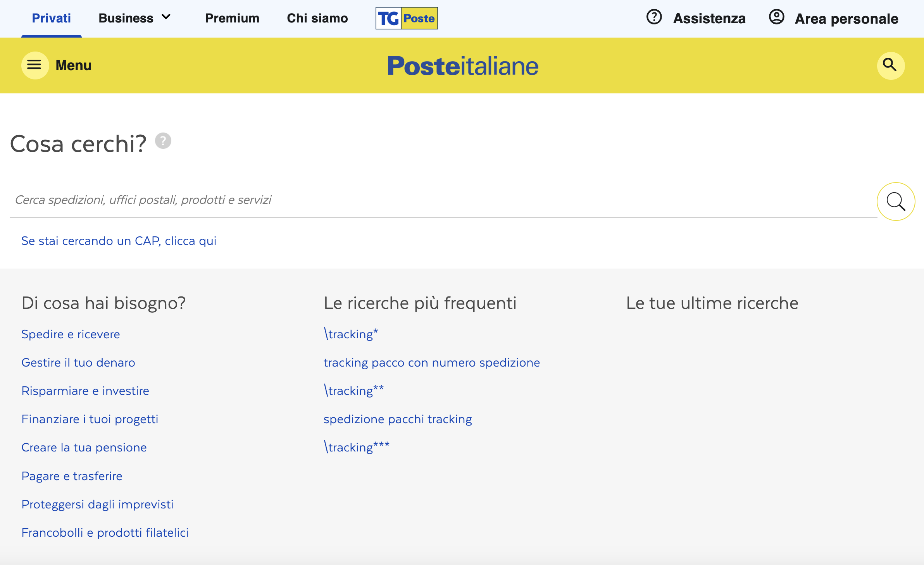
Task: Open Francobolli e prodotti filatelici link
Action: (x=105, y=532)
